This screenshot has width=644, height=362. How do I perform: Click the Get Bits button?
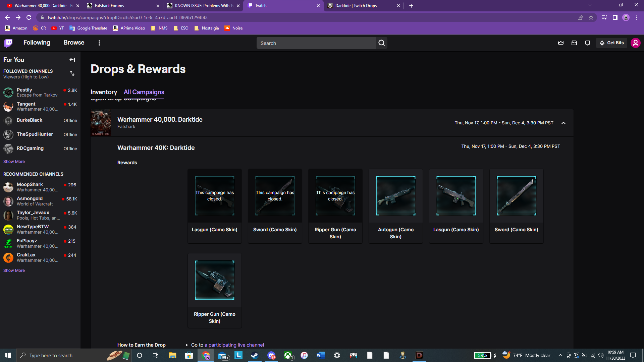[611, 43]
